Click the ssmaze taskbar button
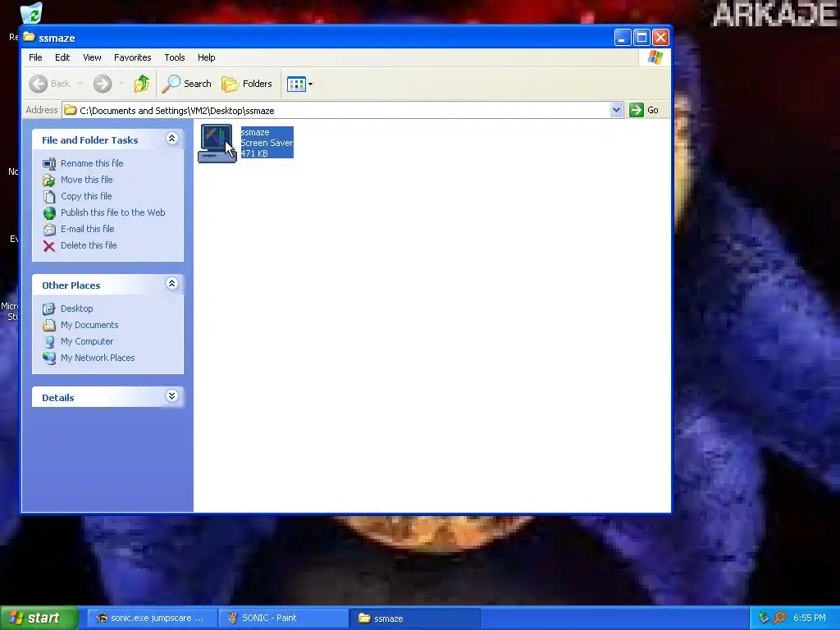 [414, 619]
